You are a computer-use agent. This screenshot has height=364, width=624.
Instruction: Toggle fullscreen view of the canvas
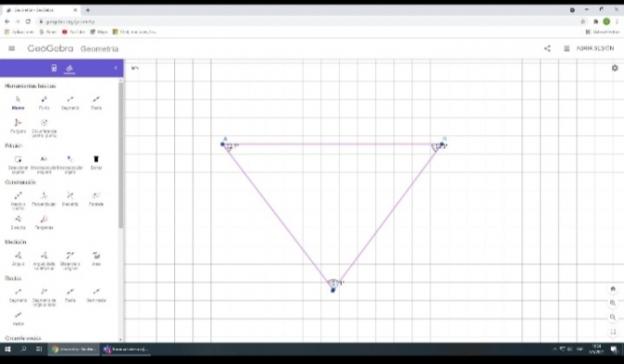[613, 331]
